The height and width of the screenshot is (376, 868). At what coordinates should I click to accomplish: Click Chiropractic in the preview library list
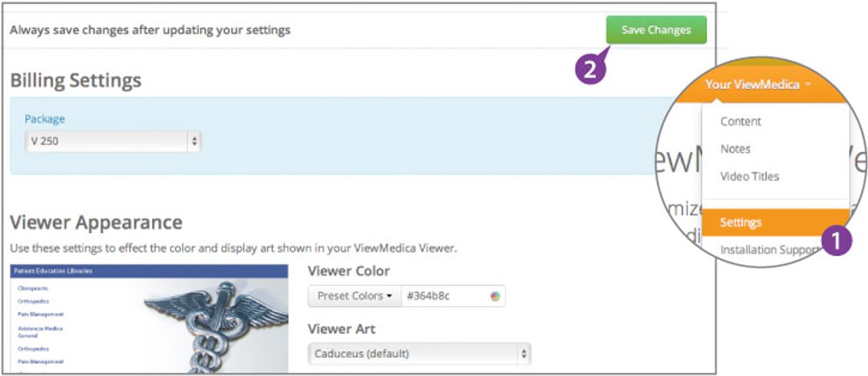[33, 288]
